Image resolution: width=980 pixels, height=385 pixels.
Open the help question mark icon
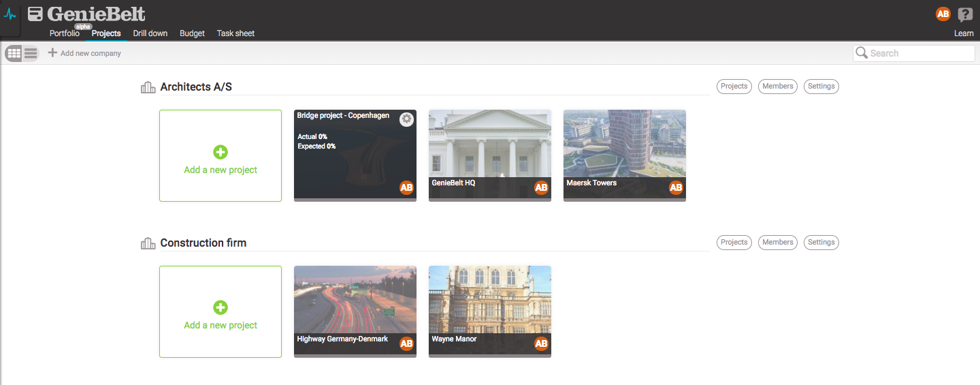pyautogui.click(x=965, y=15)
